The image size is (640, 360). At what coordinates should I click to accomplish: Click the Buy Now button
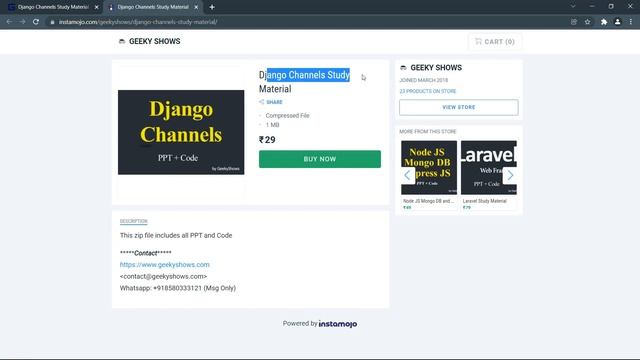(320, 159)
